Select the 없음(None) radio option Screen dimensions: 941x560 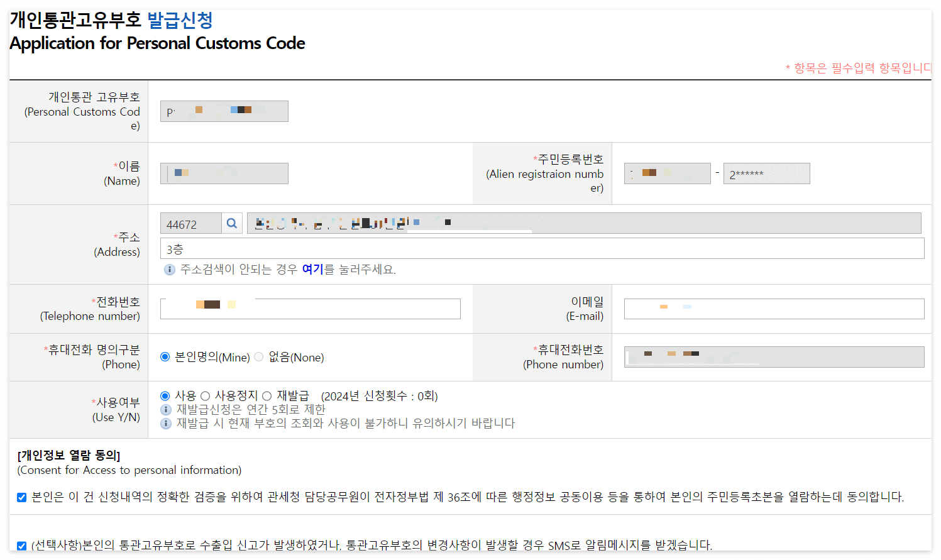pos(258,357)
